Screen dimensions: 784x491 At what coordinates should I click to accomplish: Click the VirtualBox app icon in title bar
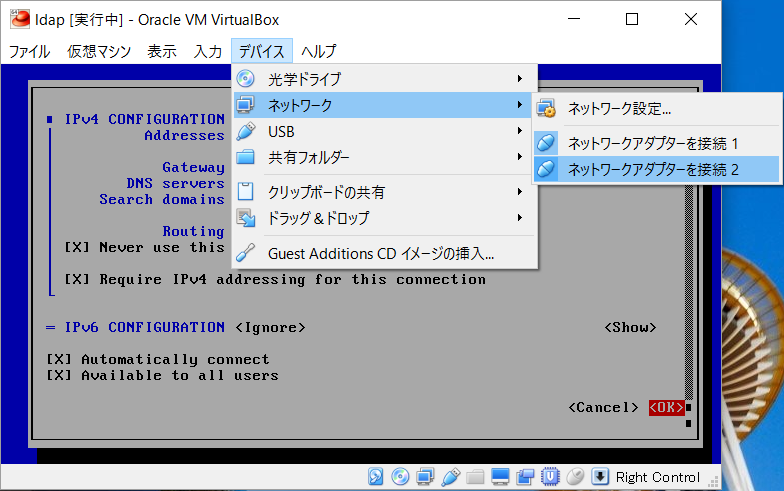(x=20, y=19)
